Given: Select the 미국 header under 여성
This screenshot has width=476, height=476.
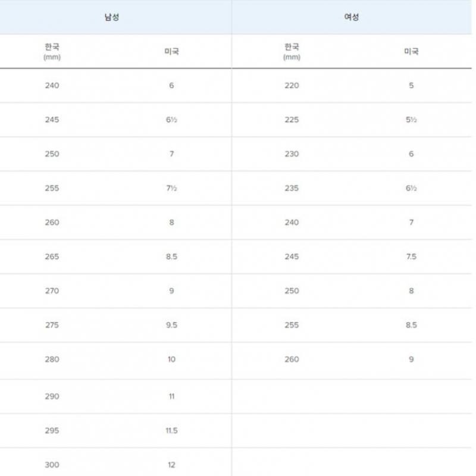Looking at the screenshot, I should pyautogui.click(x=411, y=51).
